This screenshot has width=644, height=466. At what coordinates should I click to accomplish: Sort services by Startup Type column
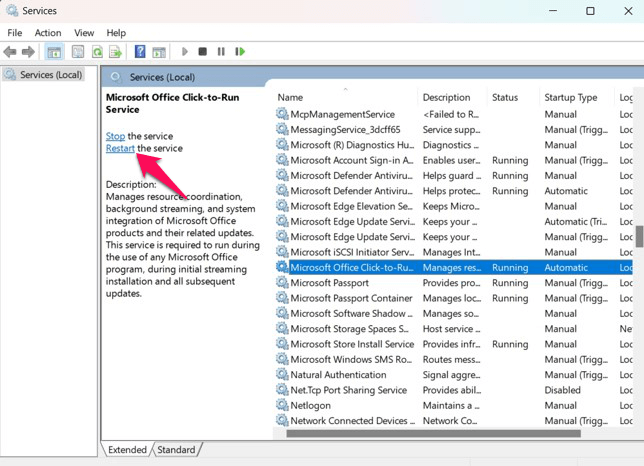point(570,97)
